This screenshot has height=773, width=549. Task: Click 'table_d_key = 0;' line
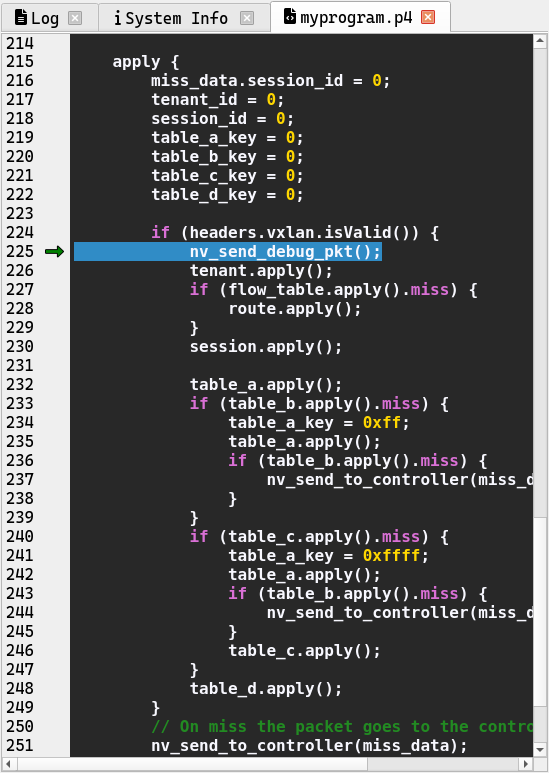(227, 195)
